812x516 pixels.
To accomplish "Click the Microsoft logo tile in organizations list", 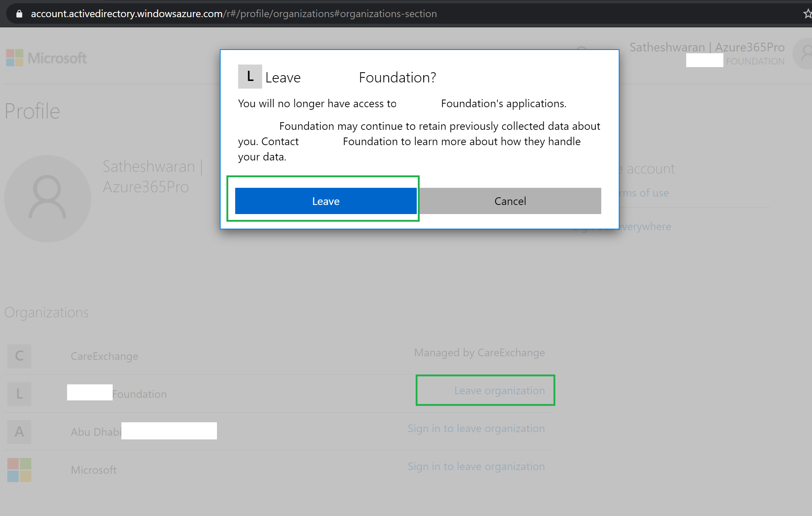I will click(19, 470).
